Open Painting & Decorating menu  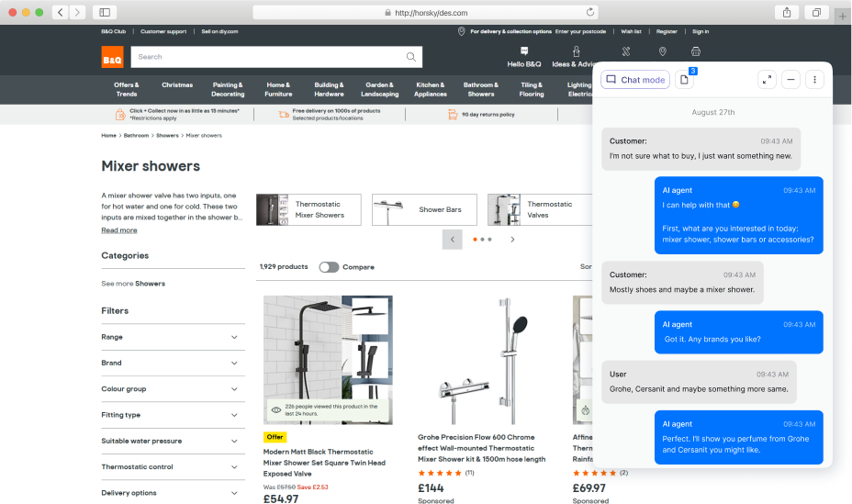[228, 90]
